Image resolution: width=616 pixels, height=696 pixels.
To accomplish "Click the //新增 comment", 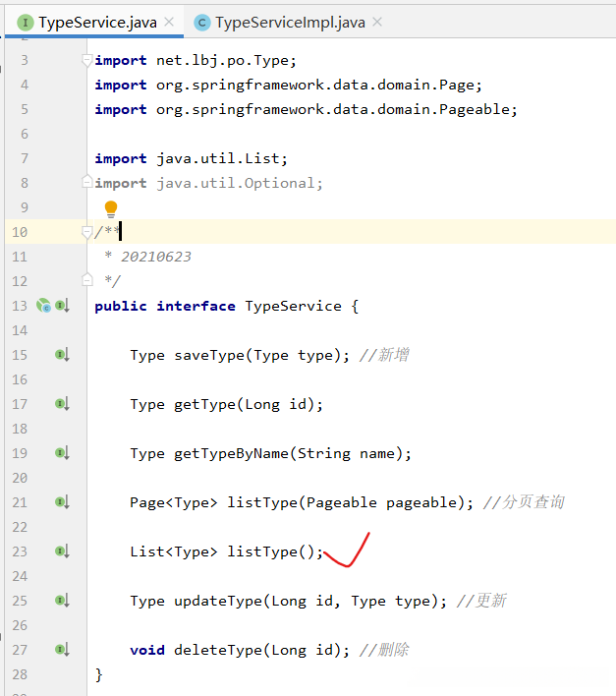I will [384, 355].
